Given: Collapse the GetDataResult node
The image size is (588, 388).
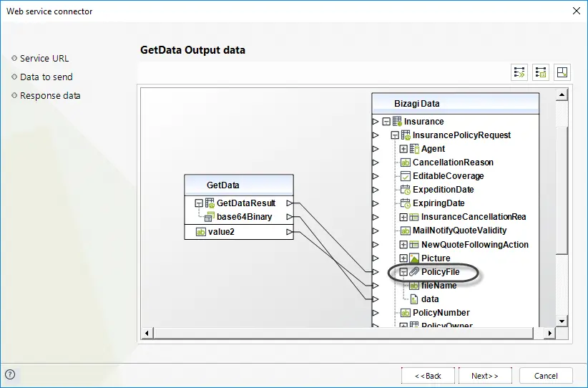Looking at the screenshot, I should pos(199,203).
